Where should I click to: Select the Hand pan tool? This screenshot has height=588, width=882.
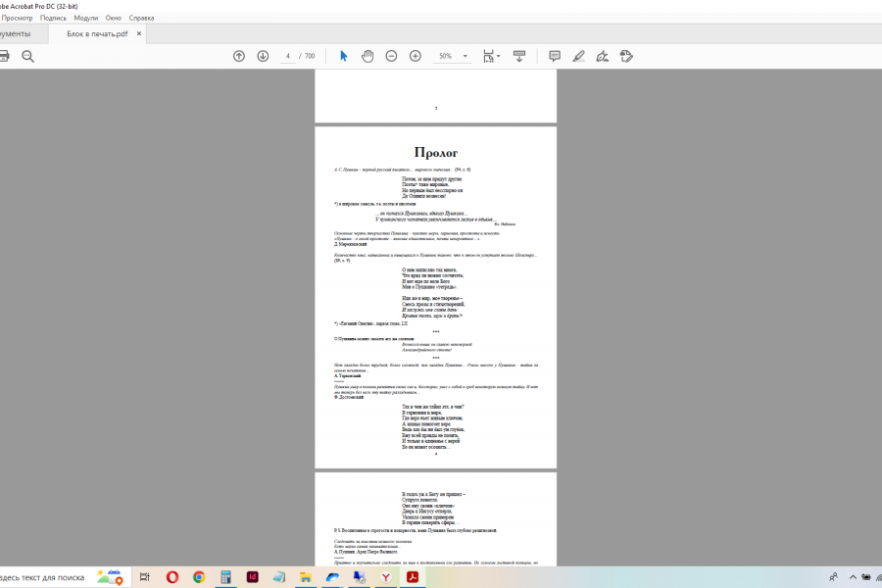click(367, 56)
